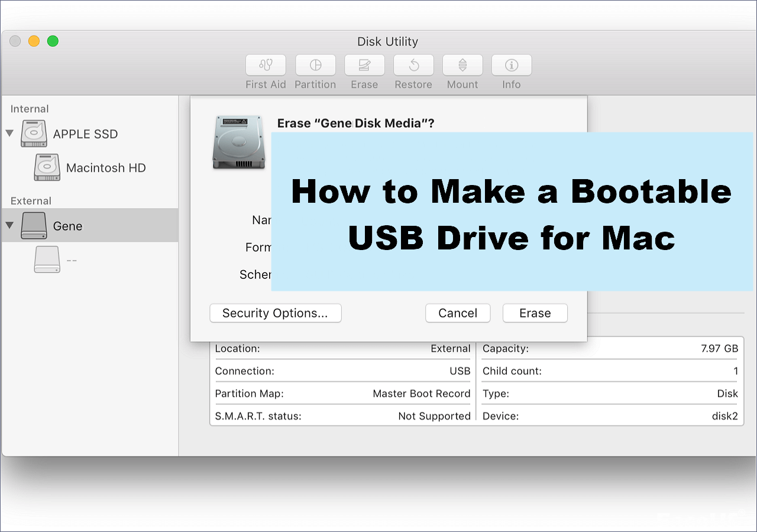757x532 pixels.
Task: Cancel the erase operation
Action: [x=458, y=313]
